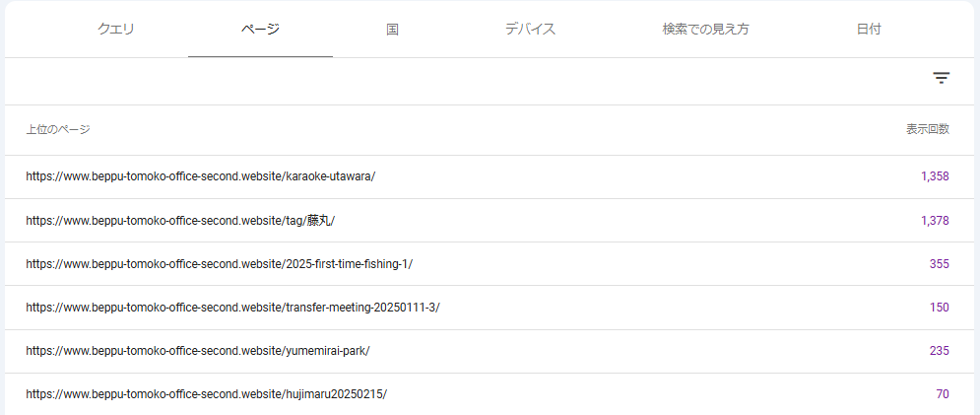
Task: Select the hujimaru20250215 page URL
Action: [206, 394]
